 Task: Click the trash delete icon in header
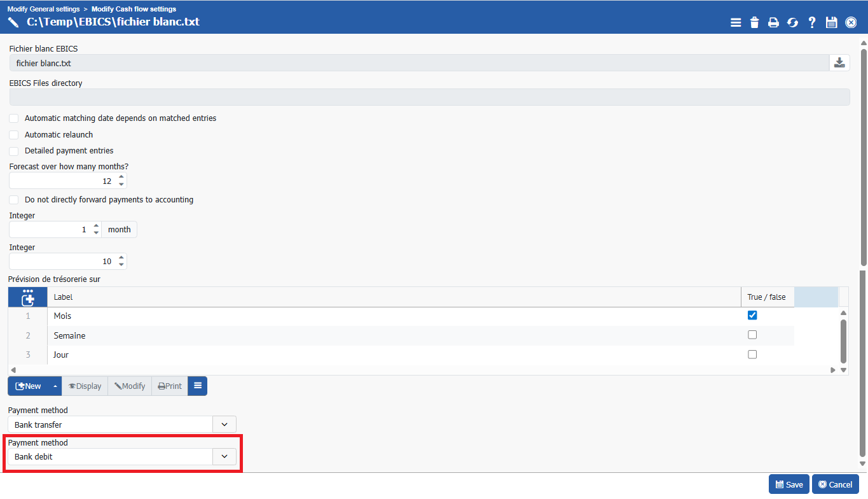click(754, 23)
